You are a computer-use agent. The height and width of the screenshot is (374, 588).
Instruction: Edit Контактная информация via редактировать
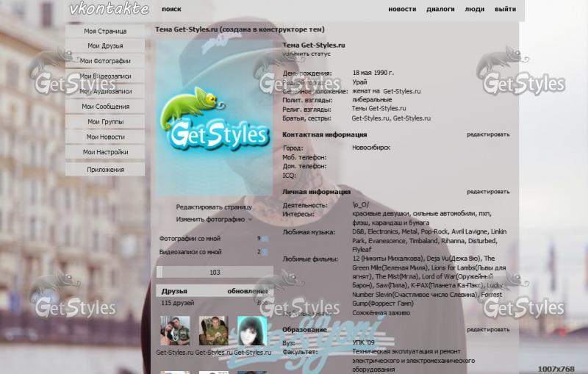coord(488,134)
